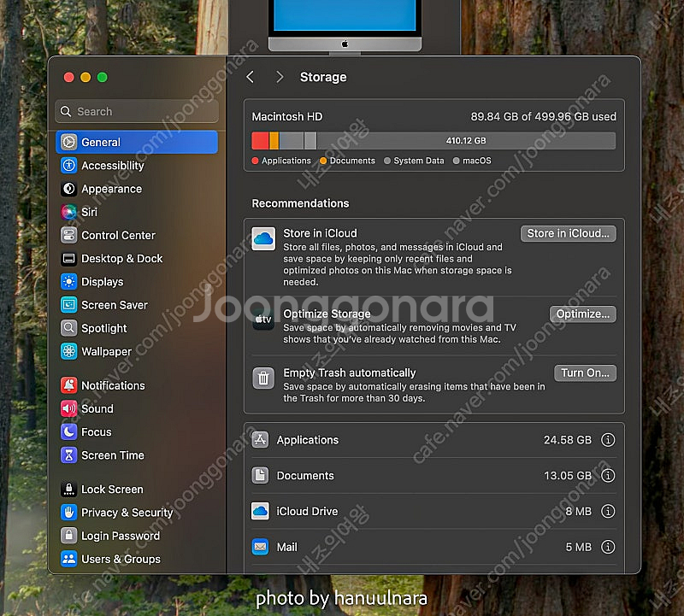Click the Screen Saver icon
The height and width of the screenshot is (616, 684).
click(x=69, y=305)
